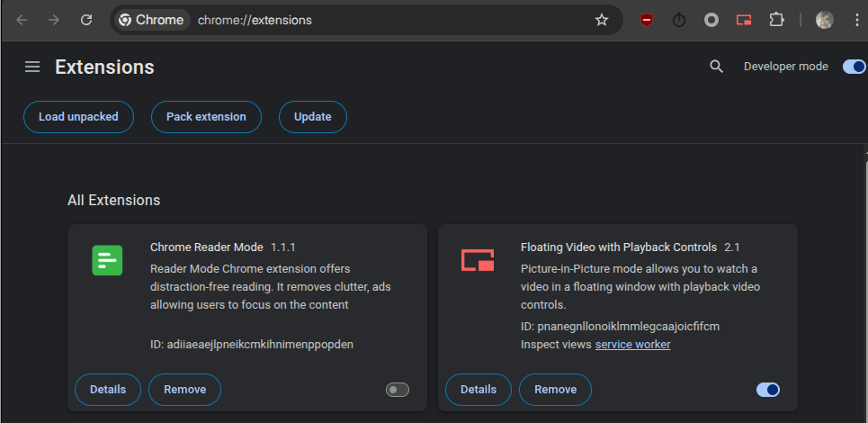Click the Extensions page title text
Image resolution: width=868 pixels, height=423 pixels.
(x=104, y=67)
